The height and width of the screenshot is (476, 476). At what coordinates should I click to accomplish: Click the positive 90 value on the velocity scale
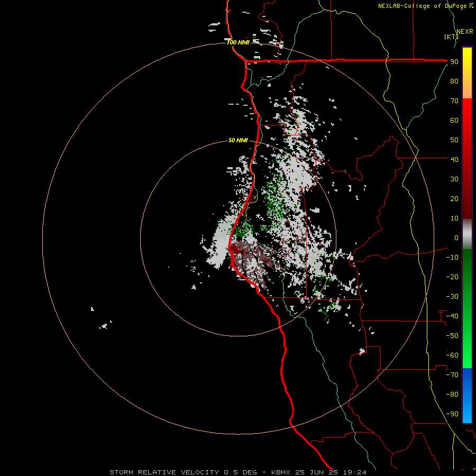(454, 62)
